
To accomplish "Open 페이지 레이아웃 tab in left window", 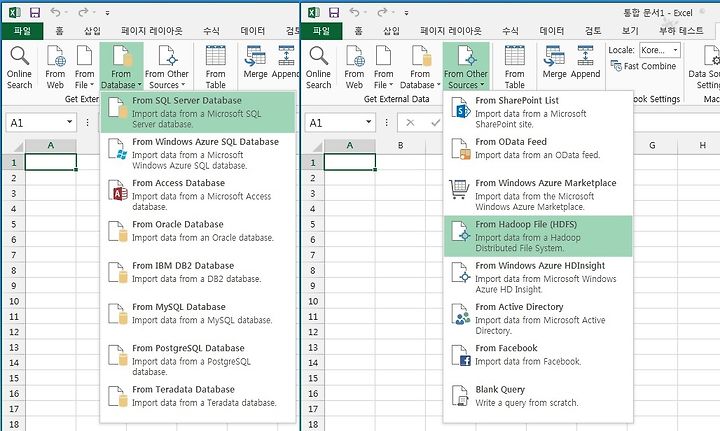I will click(152, 31).
